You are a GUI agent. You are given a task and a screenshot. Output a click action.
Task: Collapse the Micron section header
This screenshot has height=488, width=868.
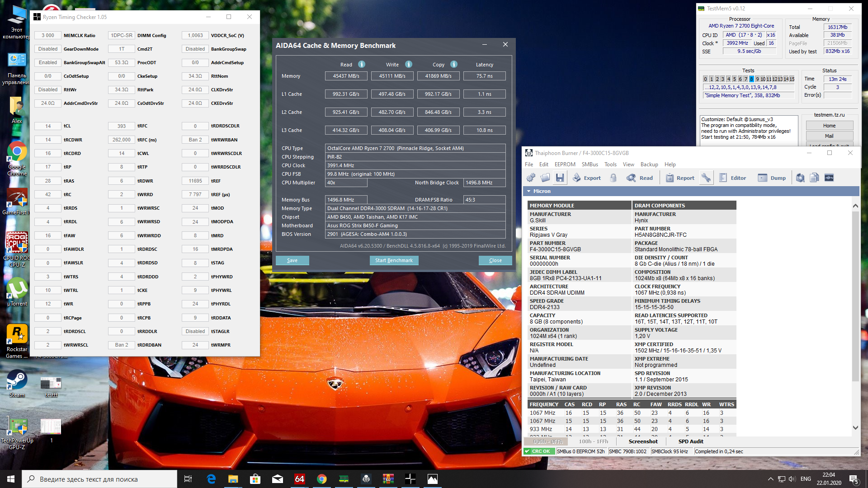(528, 191)
